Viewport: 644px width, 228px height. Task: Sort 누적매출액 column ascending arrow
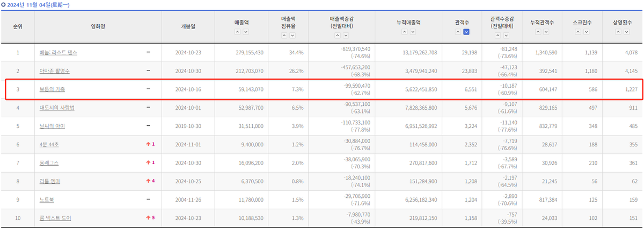(404, 32)
